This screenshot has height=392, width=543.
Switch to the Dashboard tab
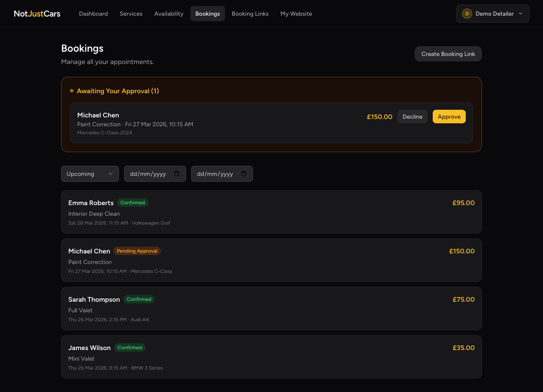point(93,14)
